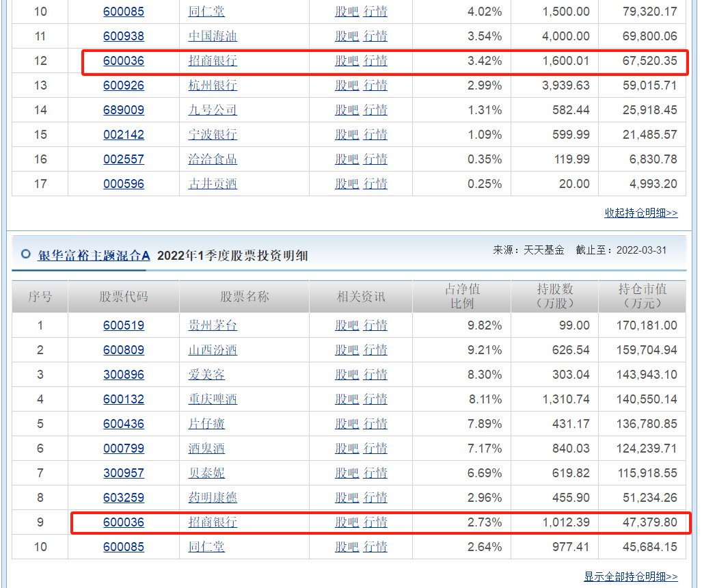Screen dimensions: 702x588
Task: Click stock code 300957
Action: pos(124,473)
